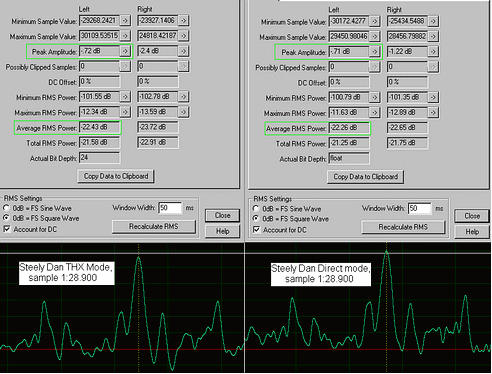
Task: Click Recalculate RMS in the THX panel
Action: click(x=154, y=227)
